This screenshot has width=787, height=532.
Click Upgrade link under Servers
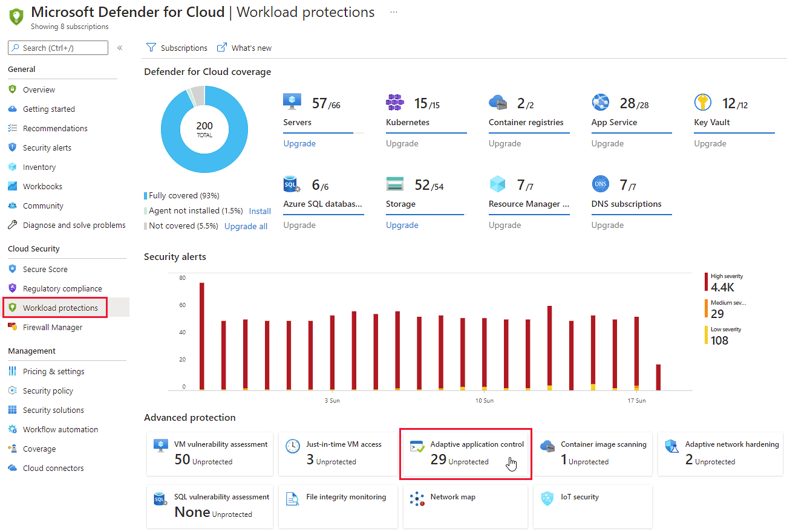pos(299,143)
